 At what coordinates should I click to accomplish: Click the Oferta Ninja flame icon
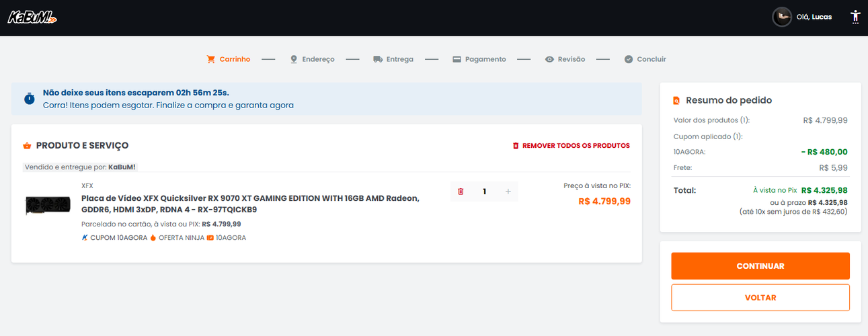[153, 238]
